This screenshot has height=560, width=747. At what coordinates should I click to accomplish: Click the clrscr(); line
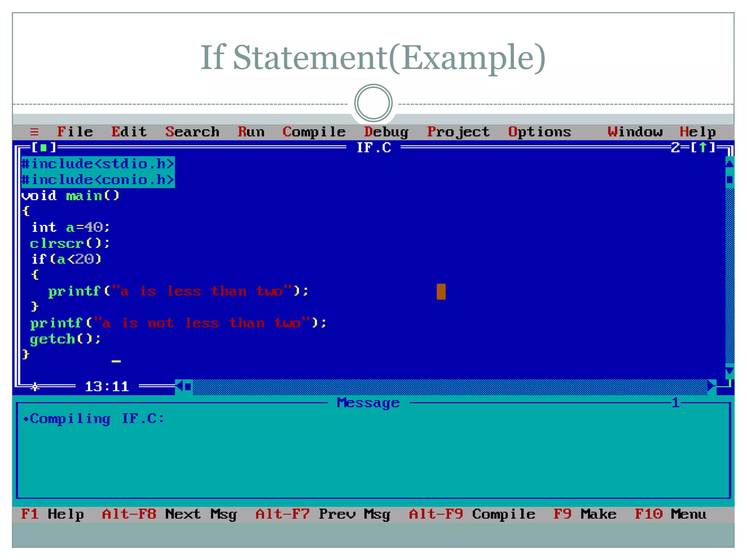[70, 243]
